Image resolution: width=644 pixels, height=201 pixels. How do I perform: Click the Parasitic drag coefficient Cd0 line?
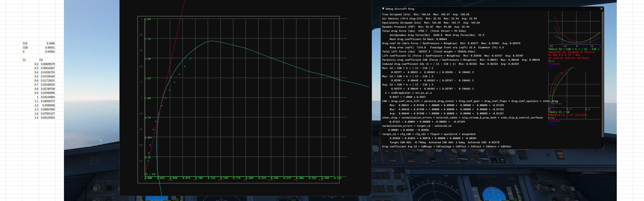click(461, 60)
